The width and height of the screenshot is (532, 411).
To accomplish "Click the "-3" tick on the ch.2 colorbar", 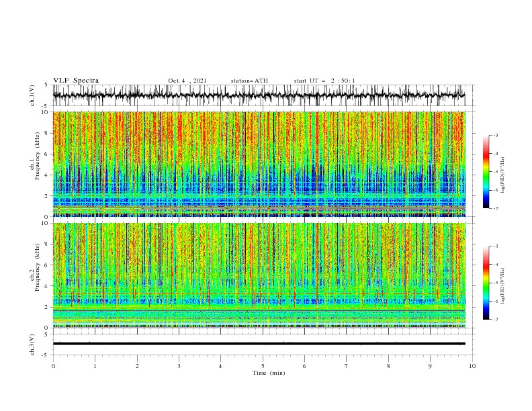I will click(496, 246).
